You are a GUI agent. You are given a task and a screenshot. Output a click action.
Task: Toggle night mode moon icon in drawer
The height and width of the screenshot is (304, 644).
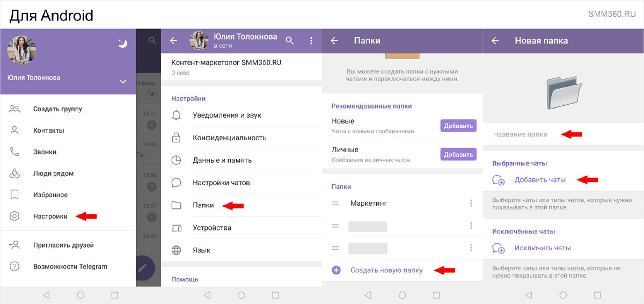[123, 44]
